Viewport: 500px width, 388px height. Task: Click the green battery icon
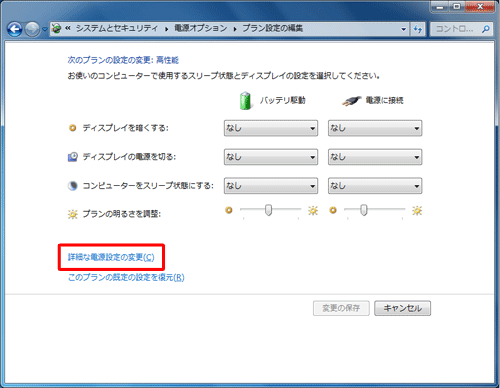(245, 101)
